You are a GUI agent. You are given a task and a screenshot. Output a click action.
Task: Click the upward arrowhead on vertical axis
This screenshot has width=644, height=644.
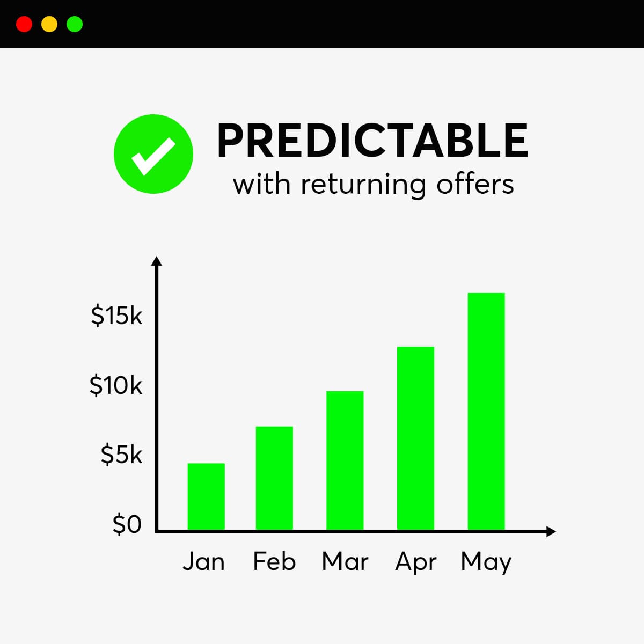pyautogui.click(x=156, y=261)
